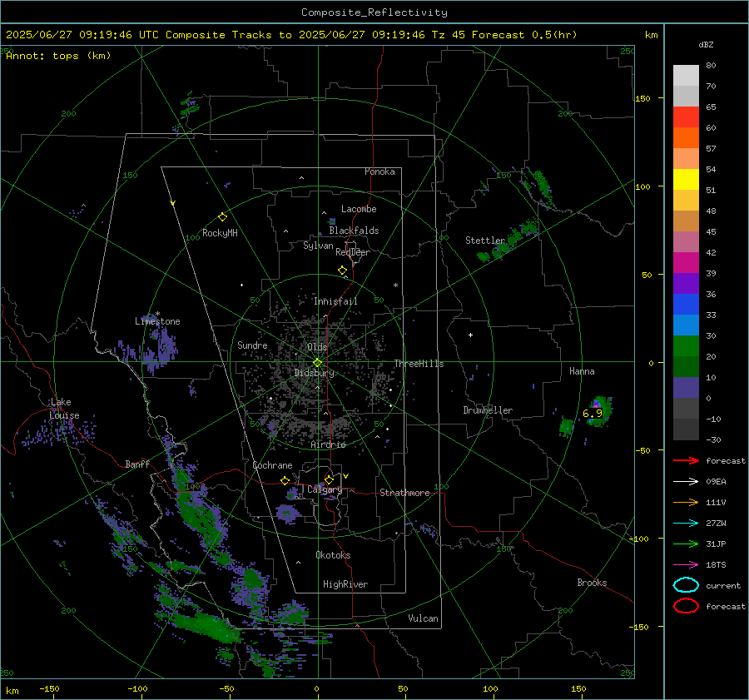This screenshot has width=749, height=700.
Task: Click the storm cell labeled 6.9
Action: (597, 410)
